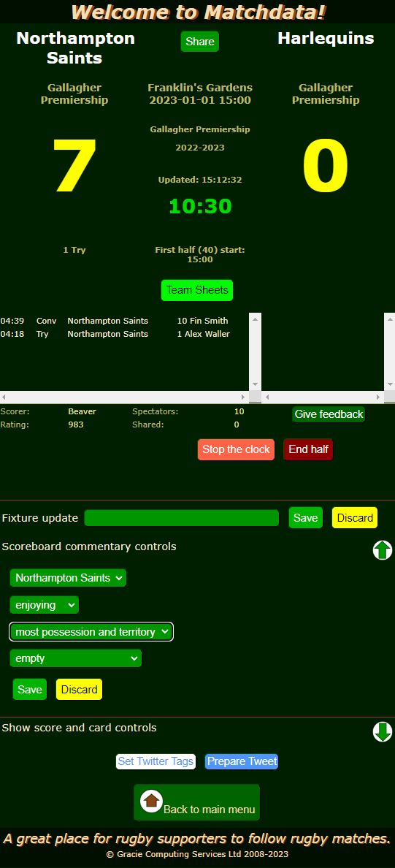The width and height of the screenshot is (395, 868).
Task: Save the commentary selection
Action: coord(30,689)
